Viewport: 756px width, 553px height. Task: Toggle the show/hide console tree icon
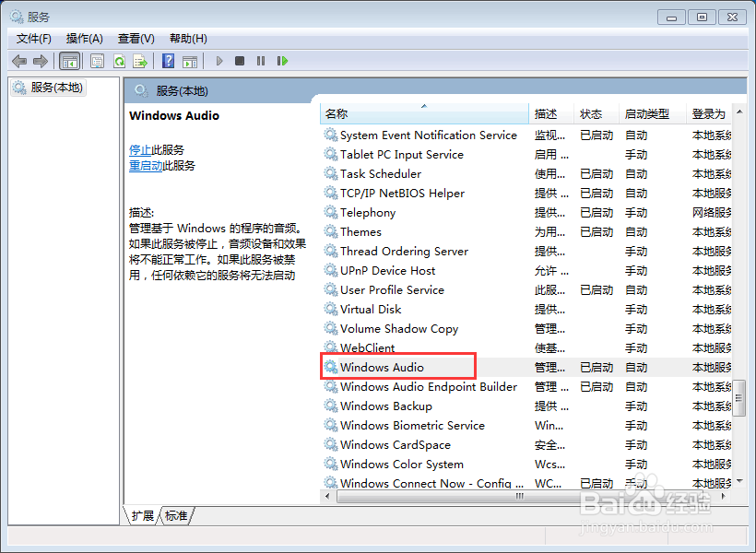tap(69, 61)
